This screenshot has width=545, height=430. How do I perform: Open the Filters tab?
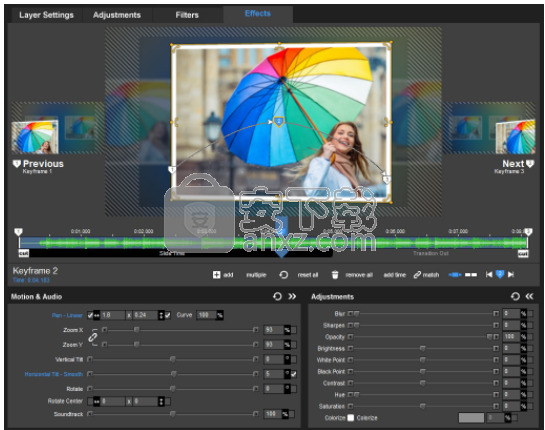[187, 15]
